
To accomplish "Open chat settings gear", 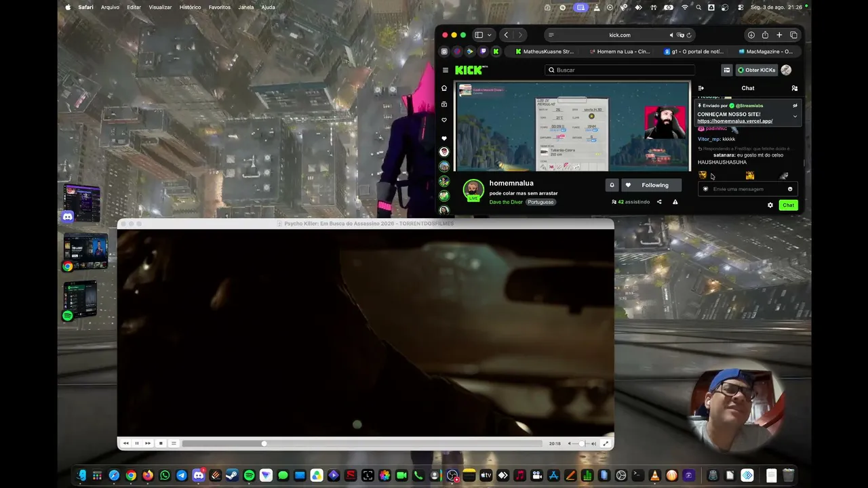I will [770, 205].
